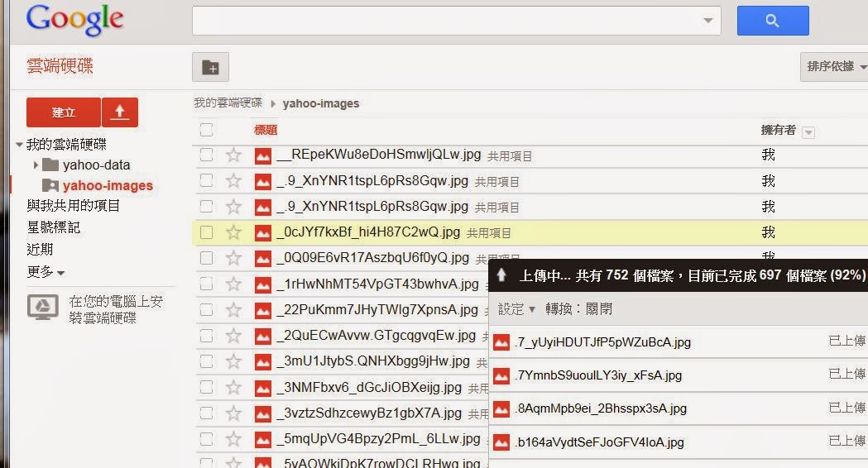The width and height of the screenshot is (868, 468).
Task: Click file name _5mqUpVG4Bpzy2PmL_6LLw.jpg
Action: point(378,439)
